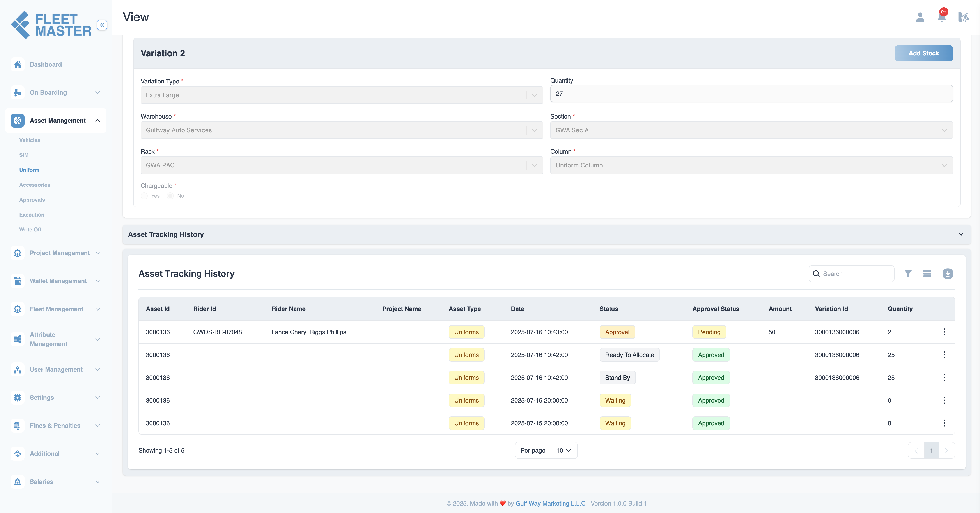Open the Accessories submenu item
The height and width of the screenshot is (513, 980).
point(35,185)
